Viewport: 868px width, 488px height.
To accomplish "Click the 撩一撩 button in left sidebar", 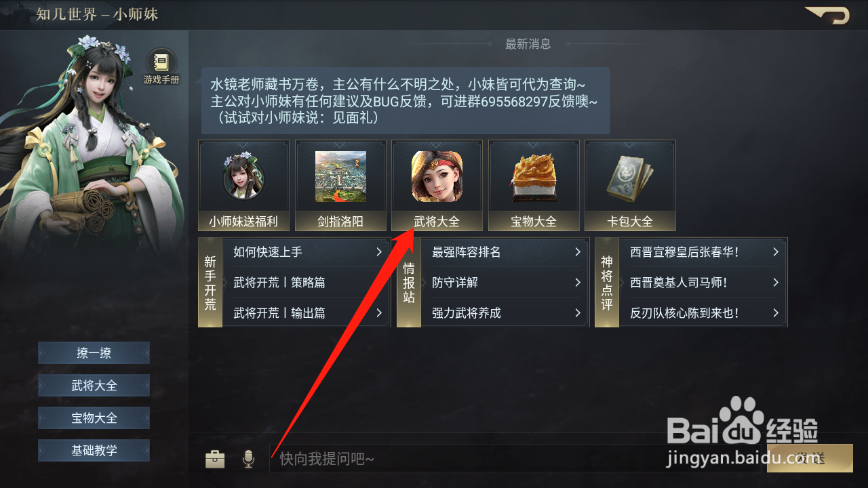I will pyautogui.click(x=94, y=353).
